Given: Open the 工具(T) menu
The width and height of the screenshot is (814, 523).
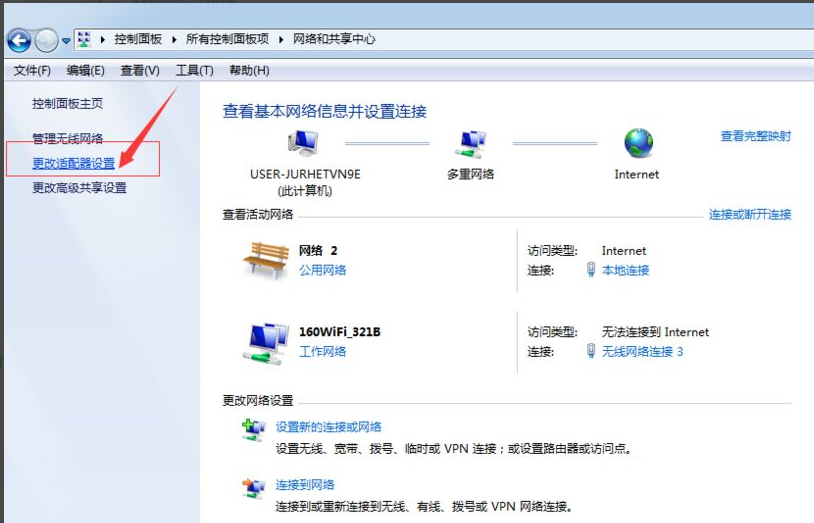Looking at the screenshot, I should (x=194, y=70).
